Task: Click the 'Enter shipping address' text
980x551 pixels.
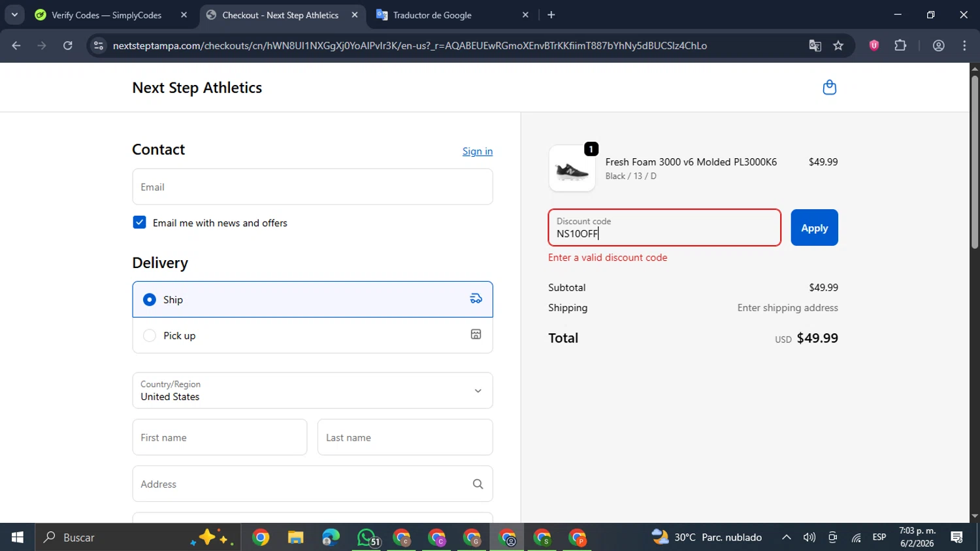Action: [787, 308]
